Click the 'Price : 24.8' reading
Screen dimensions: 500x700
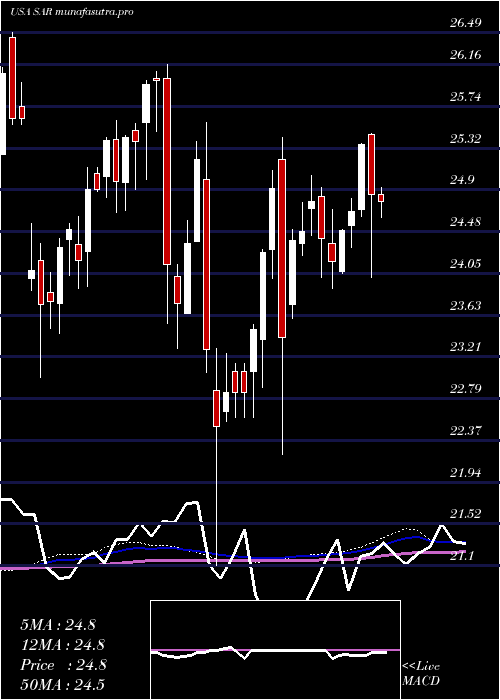tap(63, 665)
